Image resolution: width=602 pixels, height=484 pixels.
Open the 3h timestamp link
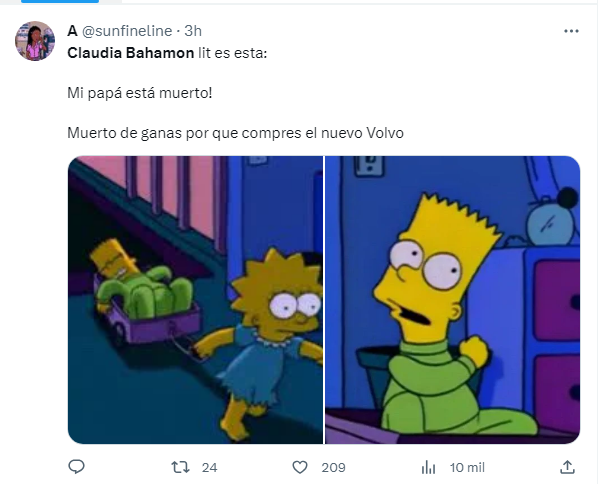[x=193, y=31]
